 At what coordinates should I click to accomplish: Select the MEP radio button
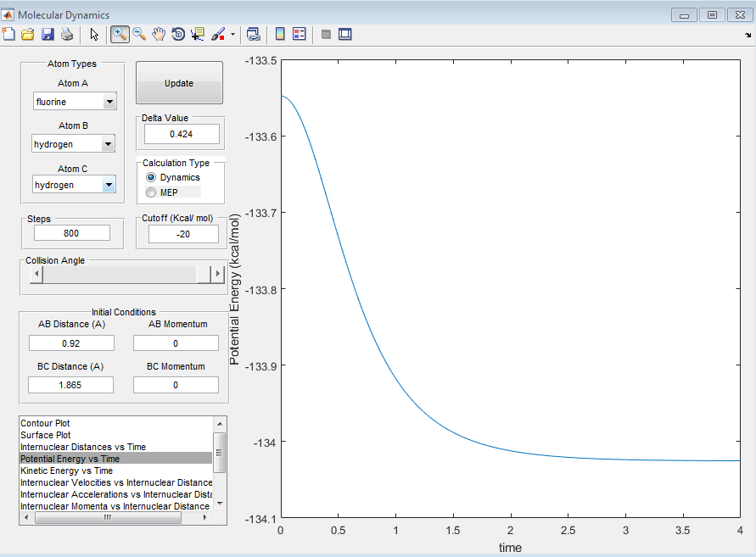(152, 192)
